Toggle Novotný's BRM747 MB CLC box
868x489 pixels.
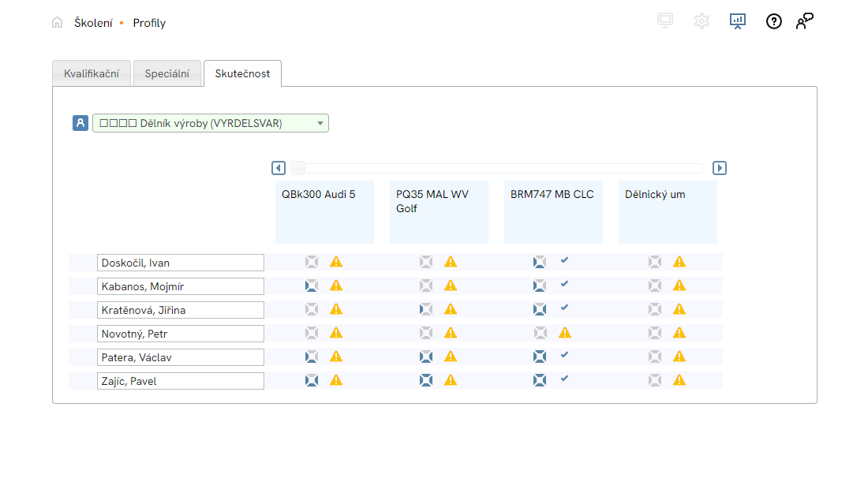(541, 333)
